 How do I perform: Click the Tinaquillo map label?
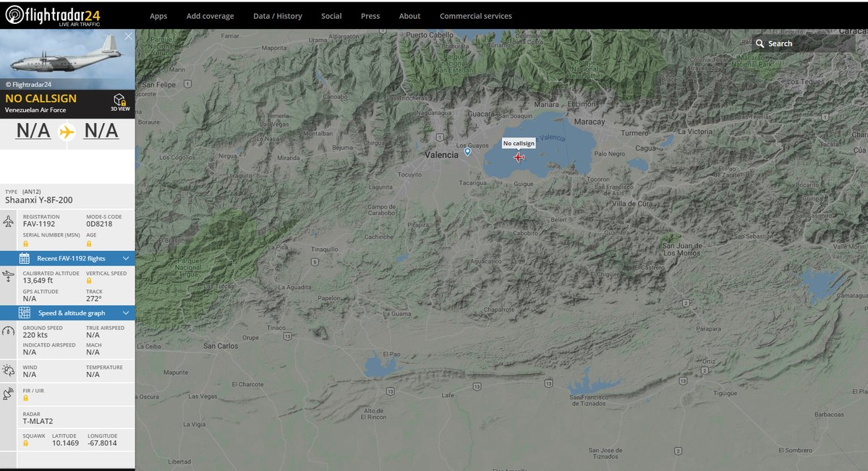(x=325, y=249)
